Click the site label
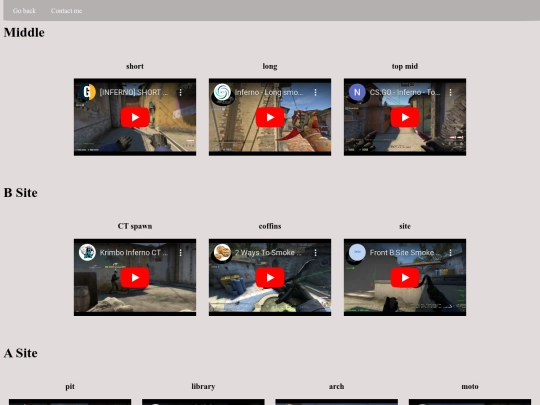The width and height of the screenshot is (540, 405). [405, 226]
